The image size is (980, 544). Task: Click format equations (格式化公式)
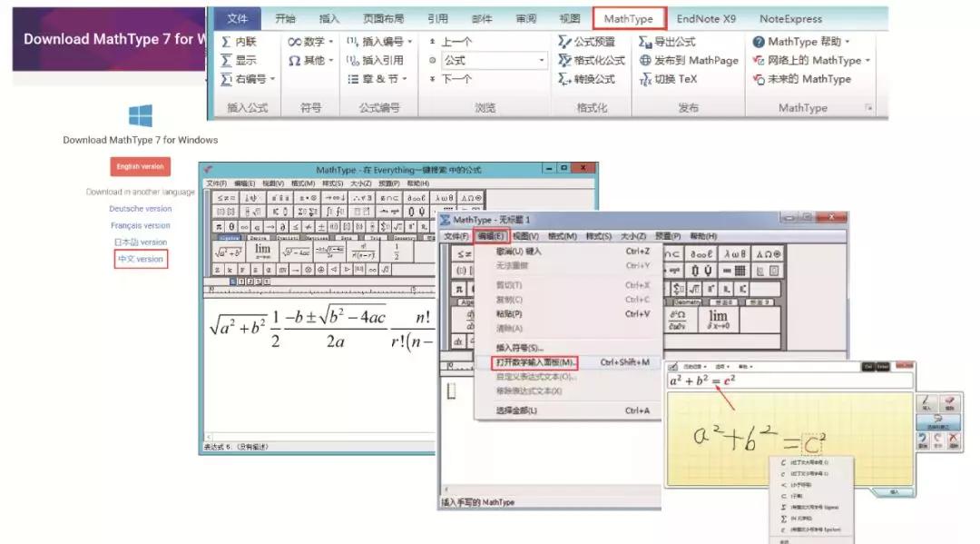click(592, 61)
